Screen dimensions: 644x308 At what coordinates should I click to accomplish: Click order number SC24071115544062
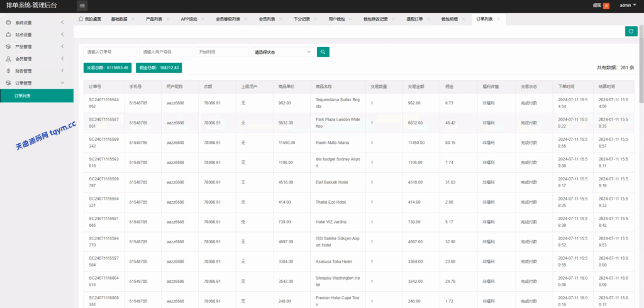click(x=104, y=103)
